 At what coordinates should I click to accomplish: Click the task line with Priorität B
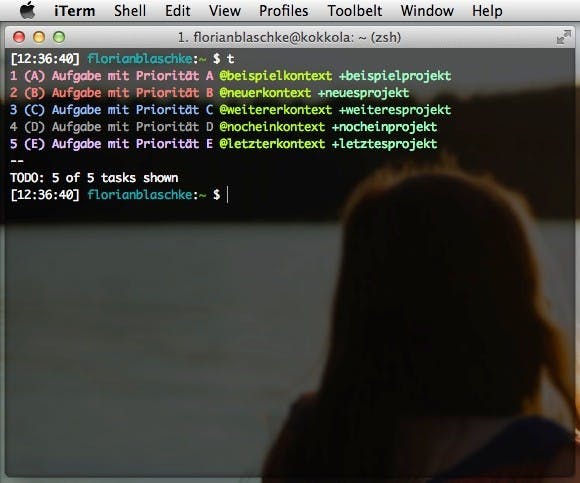209,93
